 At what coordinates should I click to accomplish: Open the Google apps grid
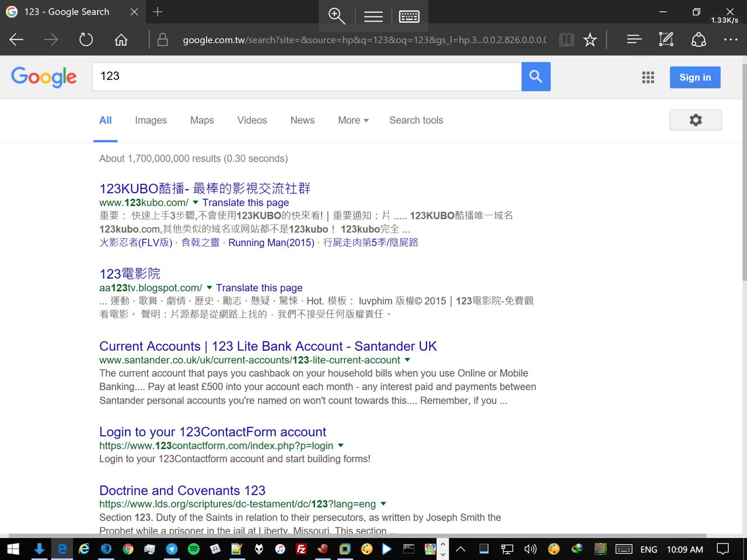648,78
